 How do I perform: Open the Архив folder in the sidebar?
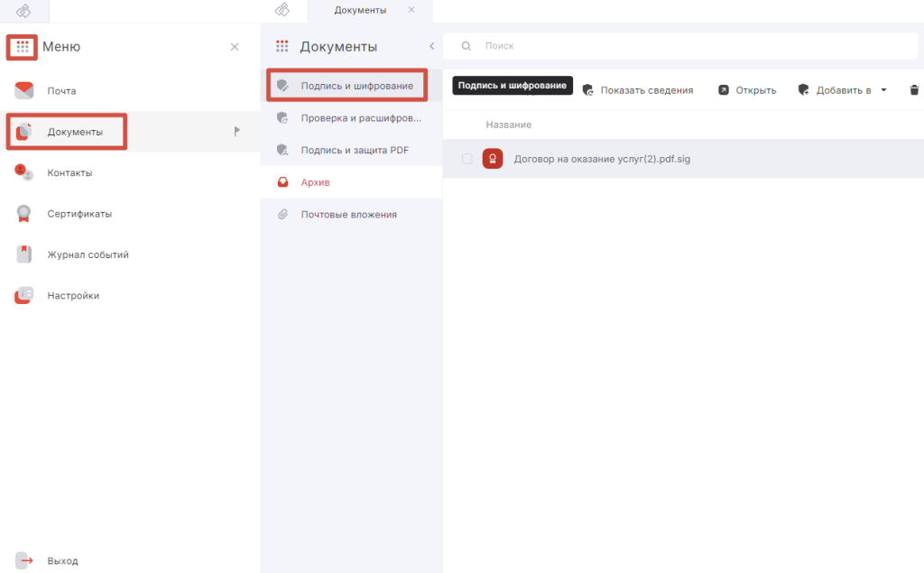point(351,182)
